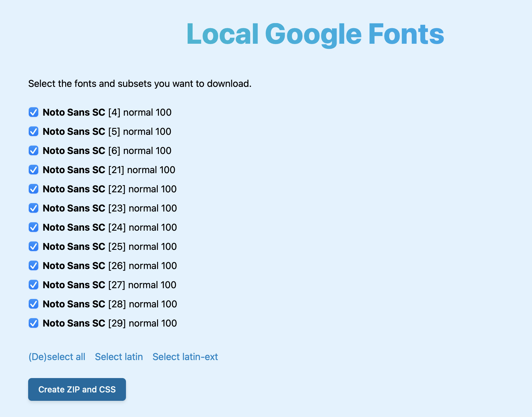Click the fonts selection instruction text
Viewport: 532px width, 417px height.
pyautogui.click(x=140, y=84)
